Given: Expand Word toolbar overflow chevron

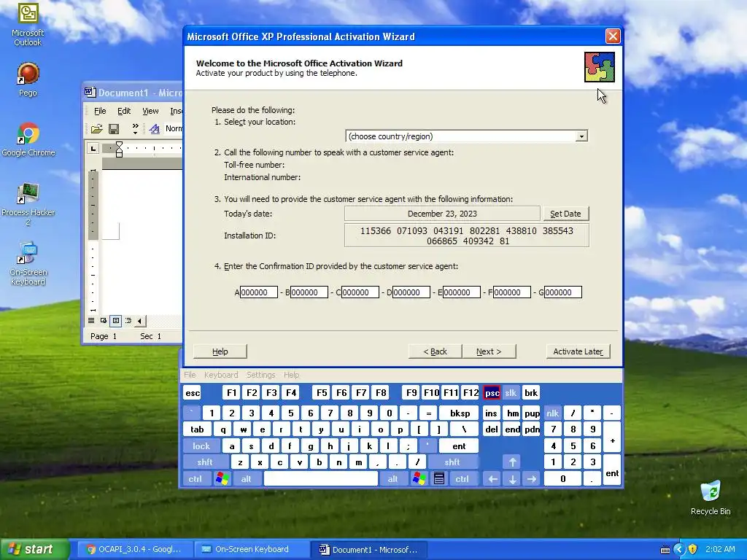Looking at the screenshot, I should point(135,128).
